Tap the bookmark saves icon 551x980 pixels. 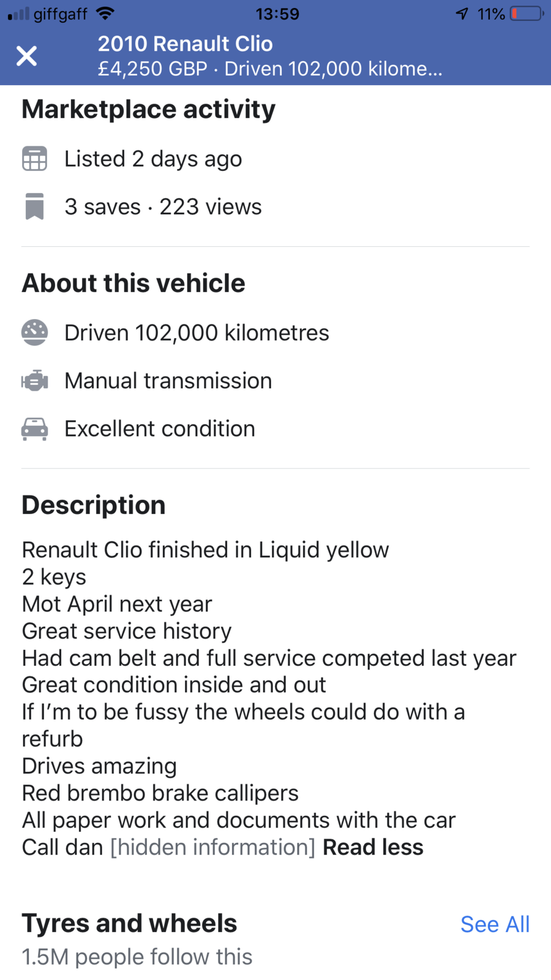[x=34, y=206]
